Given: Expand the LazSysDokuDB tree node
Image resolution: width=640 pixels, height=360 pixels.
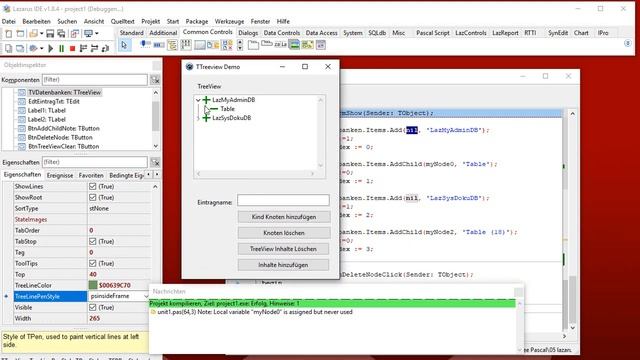Looking at the screenshot, I should pyautogui.click(x=198, y=118).
